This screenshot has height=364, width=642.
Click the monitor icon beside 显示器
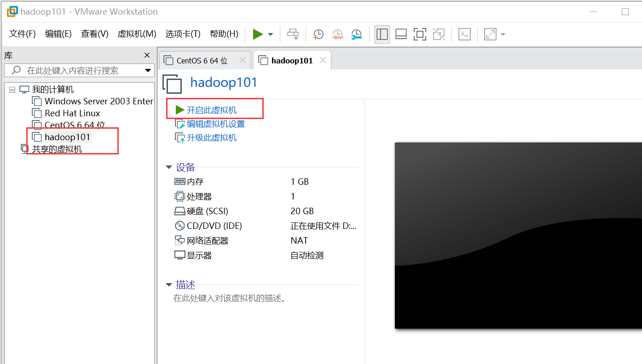coord(179,255)
